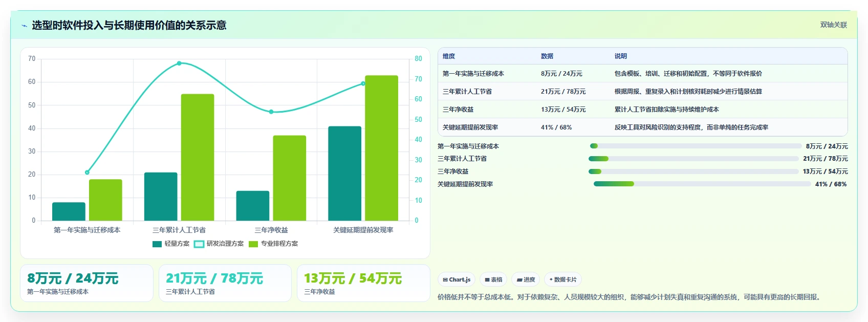Click teal bar for 三年累计人工节省
The width and height of the screenshot is (868, 322).
[161, 197]
